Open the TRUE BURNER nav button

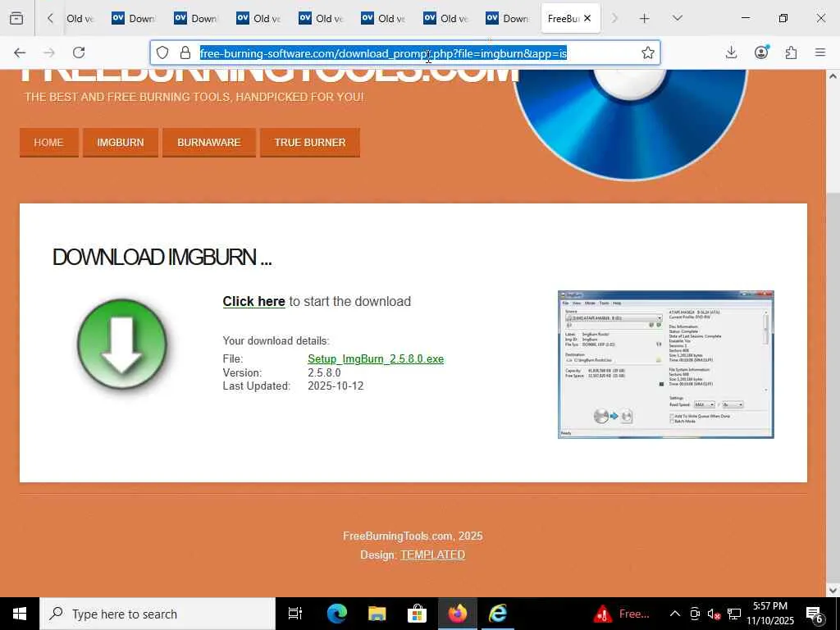[x=310, y=143]
